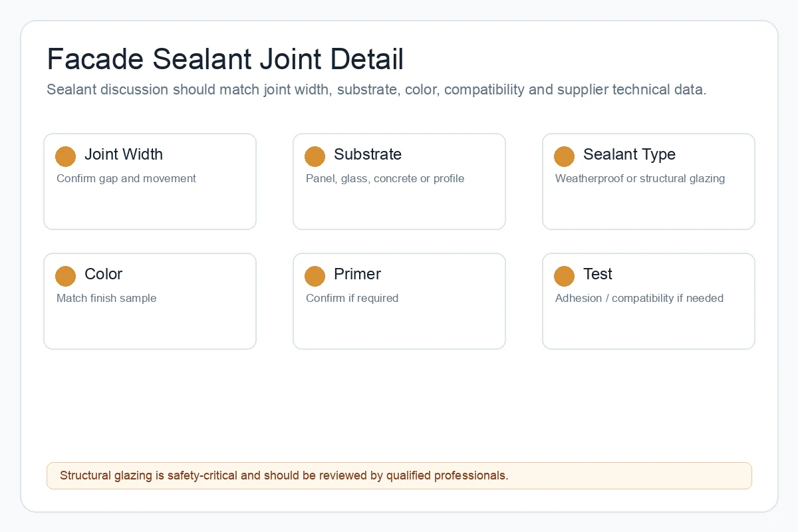Click the subtitle starting 'Sealant discussion should match'
Screen dimensions: 798x532
(376, 89)
